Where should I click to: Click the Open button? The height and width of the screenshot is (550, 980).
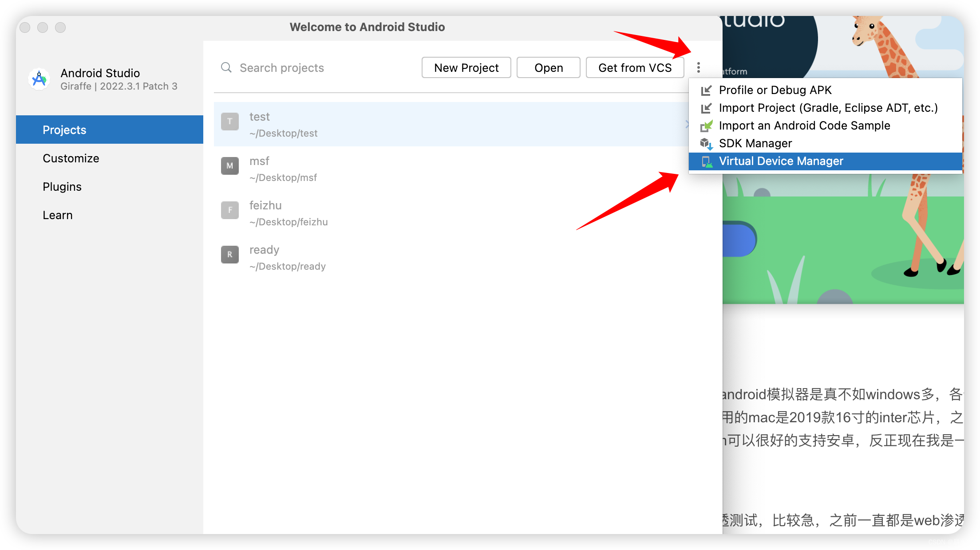(548, 67)
